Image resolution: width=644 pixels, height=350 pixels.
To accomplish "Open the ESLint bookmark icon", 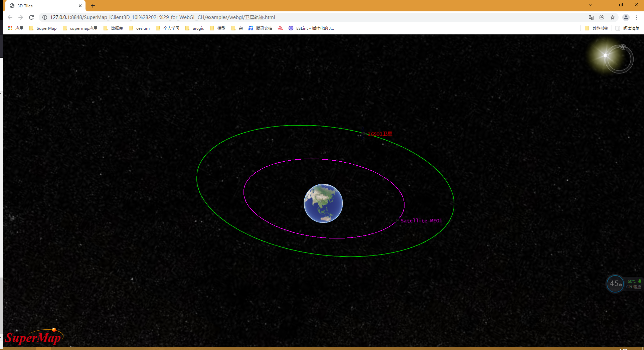I will click(x=290, y=28).
